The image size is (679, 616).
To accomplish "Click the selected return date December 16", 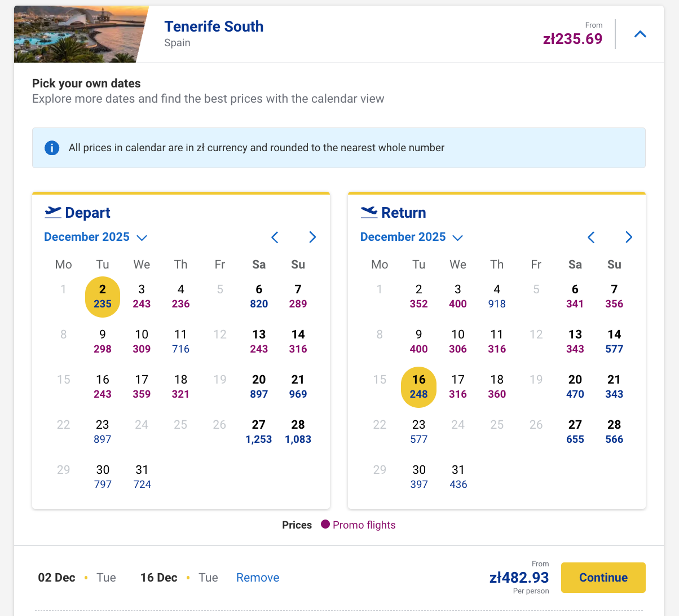I will [419, 387].
